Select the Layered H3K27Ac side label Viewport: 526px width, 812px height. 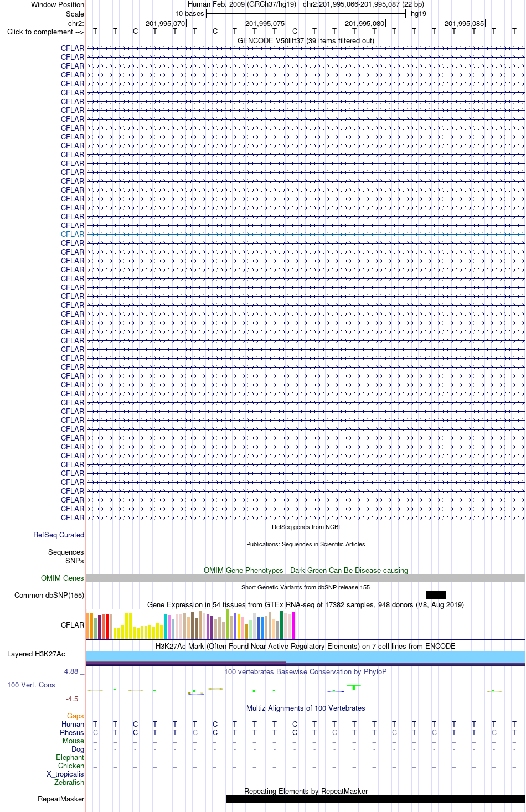[x=36, y=654]
